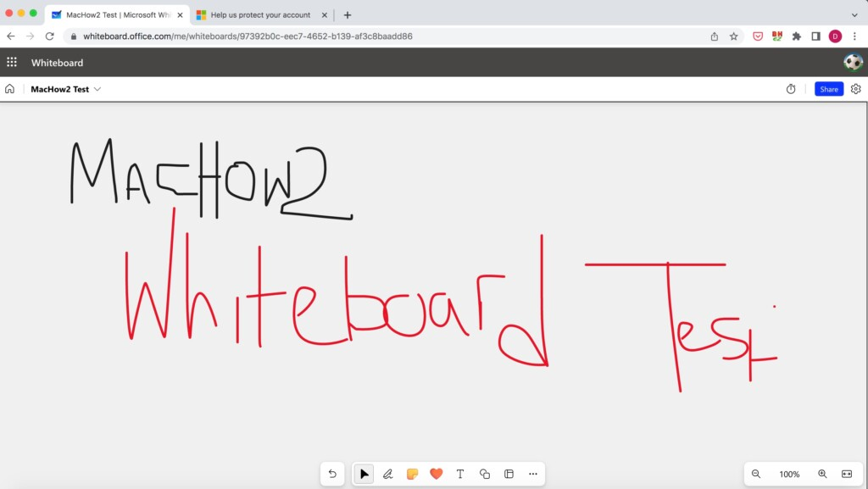Open the heart reactions tool
Image resolution: width=868 pixels, height=489 pixels.
tap(436, 474)
